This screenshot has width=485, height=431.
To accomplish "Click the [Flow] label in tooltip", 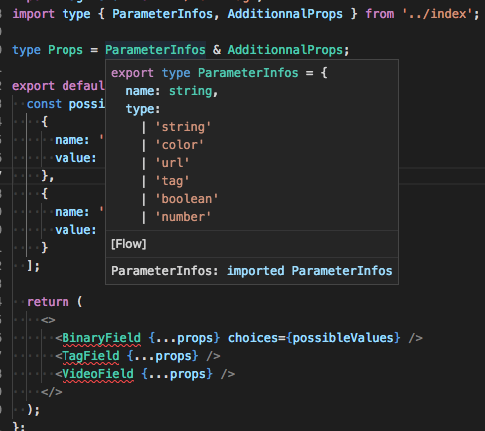I will (x=129, y=244).
